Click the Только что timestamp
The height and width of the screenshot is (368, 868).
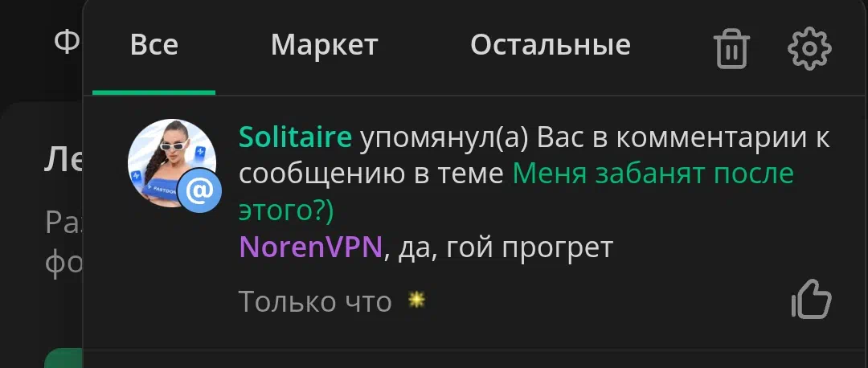(x=315, y=301)
